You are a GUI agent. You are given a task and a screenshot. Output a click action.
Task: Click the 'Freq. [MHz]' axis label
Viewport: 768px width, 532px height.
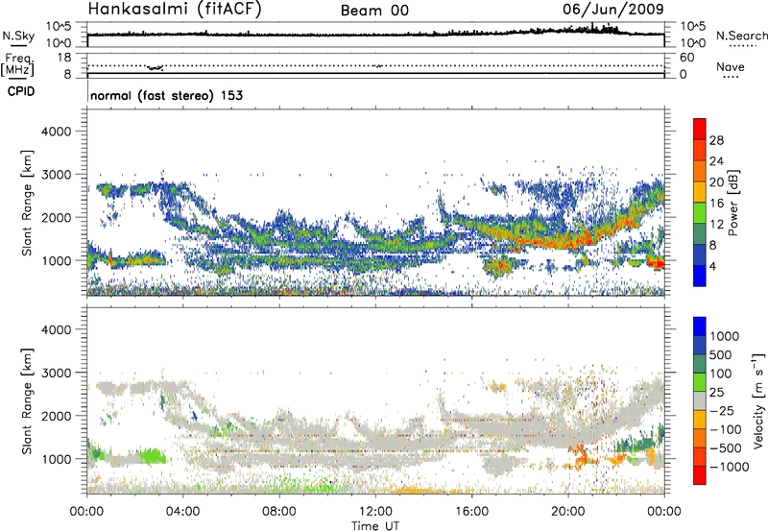(18, 64)
